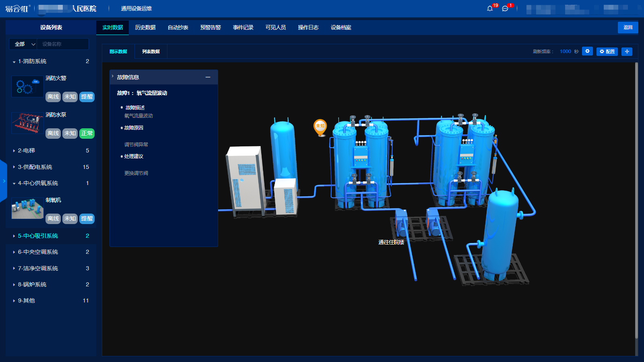
Task: Click the refresh rate gear icon
Action: click(x=587, y=51)
